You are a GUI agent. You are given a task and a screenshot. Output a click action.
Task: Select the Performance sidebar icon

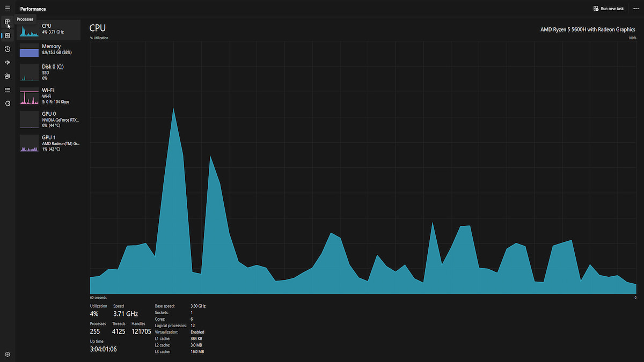8,35
